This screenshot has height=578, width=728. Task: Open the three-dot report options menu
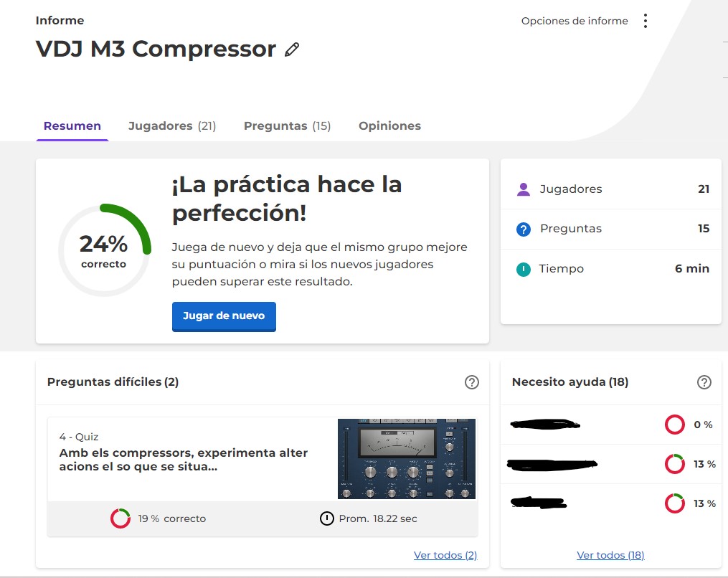pyautogui.click(x=646, y=21)
